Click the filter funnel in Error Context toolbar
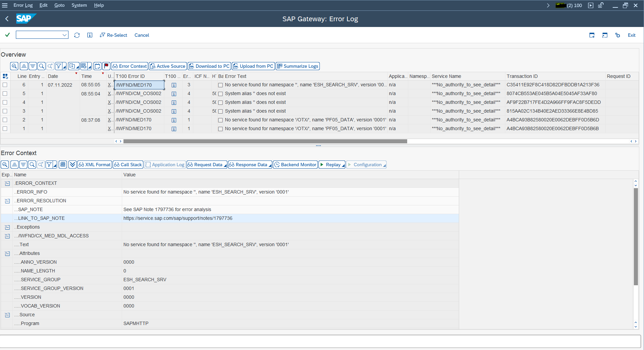The width and height of the screenshot is (644, 350). click(x=50, y=165)
